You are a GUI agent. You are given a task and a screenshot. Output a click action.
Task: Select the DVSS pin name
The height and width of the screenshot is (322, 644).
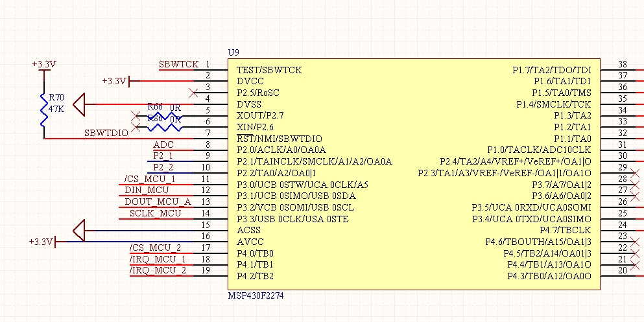click(249, 104)
